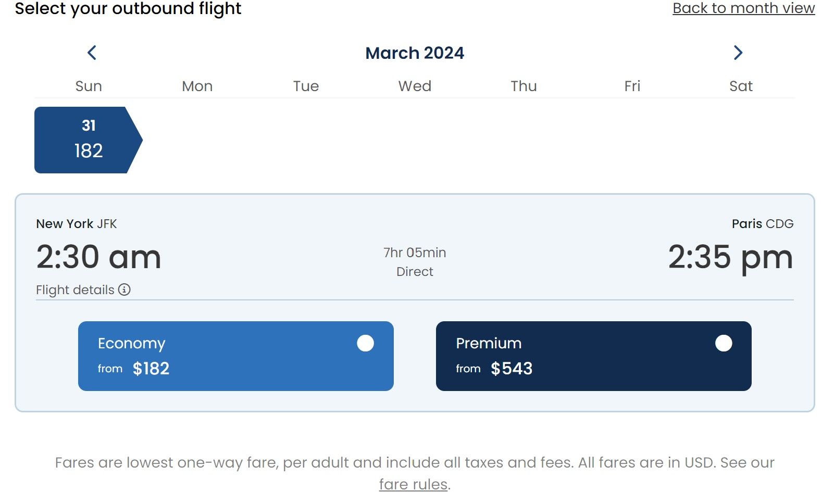Viewport: 822px width, 504px height.
Task: Show Flight details text link
Action: 75,289
